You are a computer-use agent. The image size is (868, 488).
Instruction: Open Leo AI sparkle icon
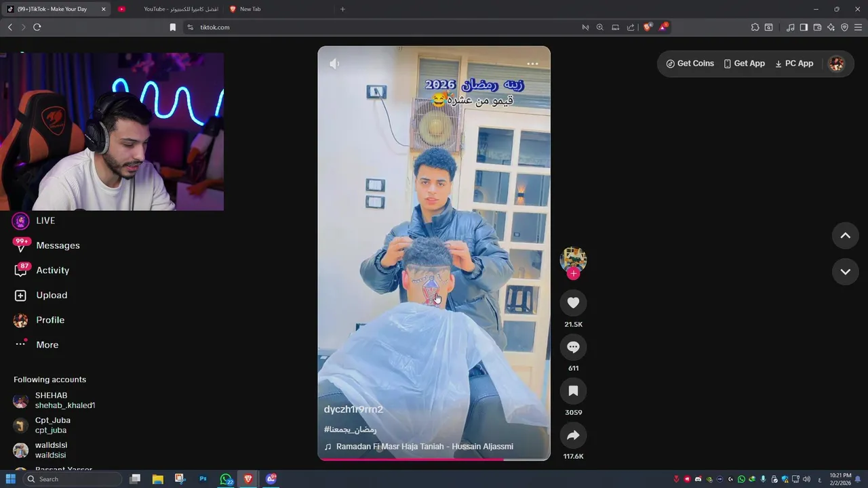pos(831,27)
